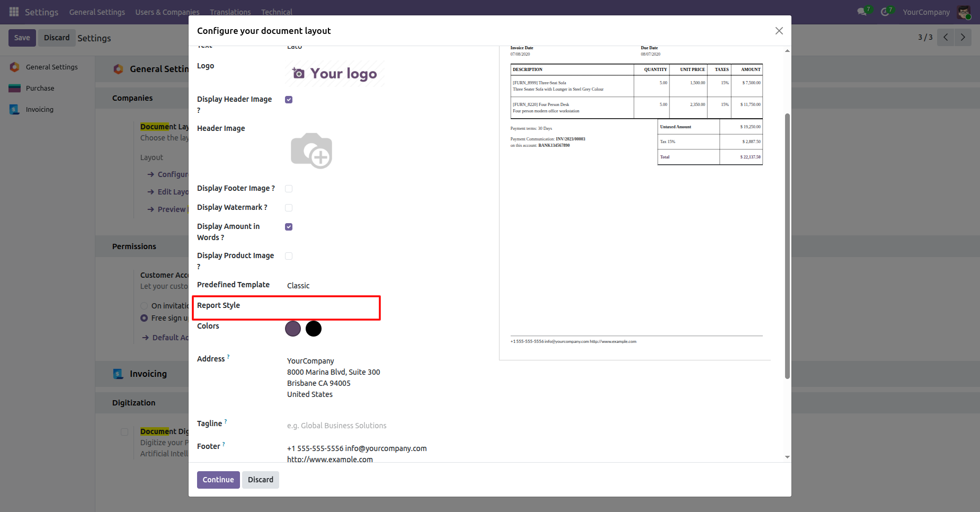Image resolution: width=980 pixels, height=512 pixels.
Task: Click Display Footer Image help question mark
Action: 273,188
